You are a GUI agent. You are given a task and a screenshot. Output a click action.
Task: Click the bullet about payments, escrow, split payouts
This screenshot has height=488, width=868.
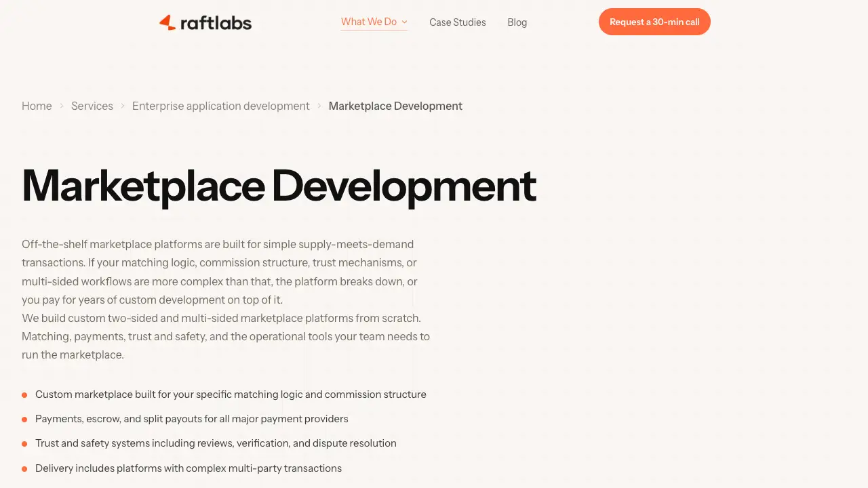tap(192, 419)
